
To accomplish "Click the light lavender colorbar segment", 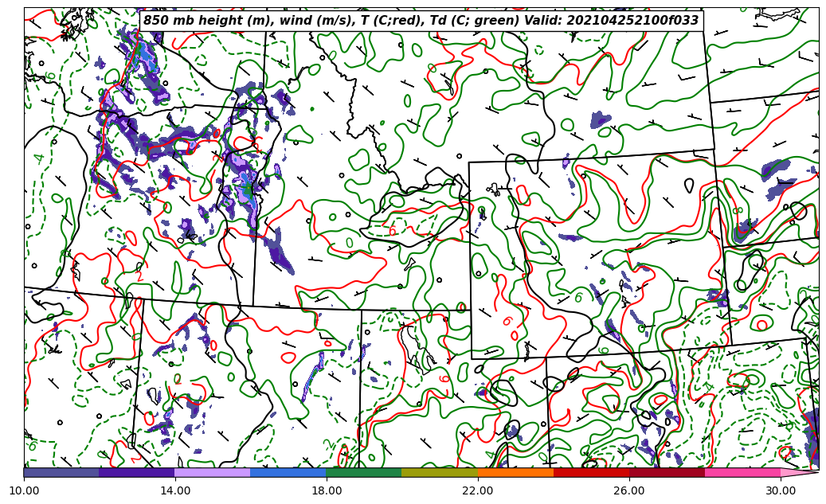I will [213, 472].
